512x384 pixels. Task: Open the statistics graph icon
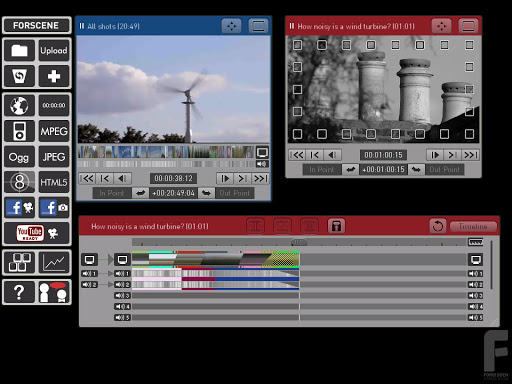54,263
